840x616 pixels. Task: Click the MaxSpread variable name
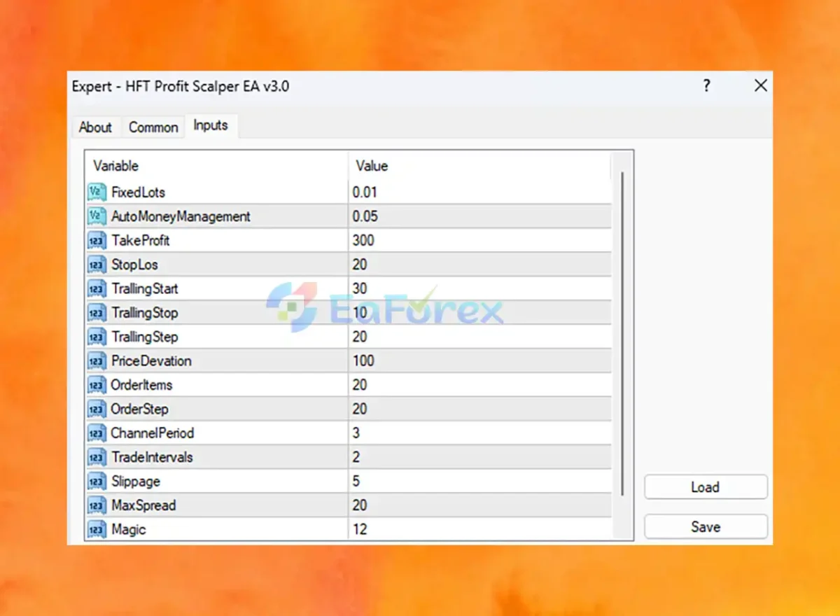pos(143,505)
